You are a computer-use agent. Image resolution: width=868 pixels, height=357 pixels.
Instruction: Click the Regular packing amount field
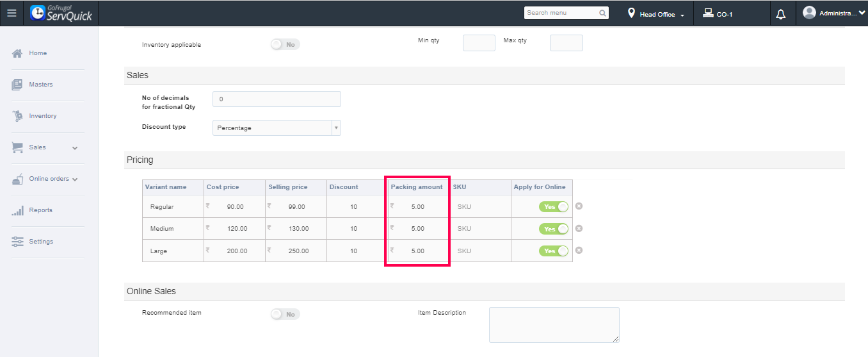point(419,207)
